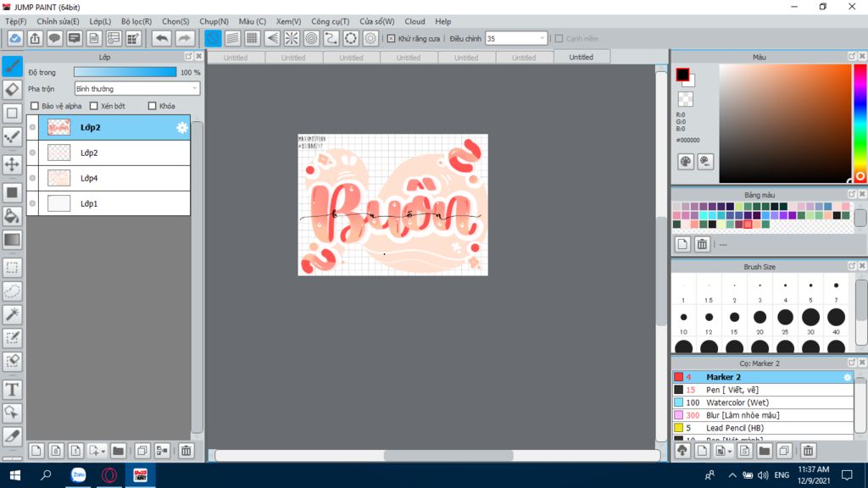
Task: Delete layer with the trash icon in Lớp panel
Action: tap(186, 451)
